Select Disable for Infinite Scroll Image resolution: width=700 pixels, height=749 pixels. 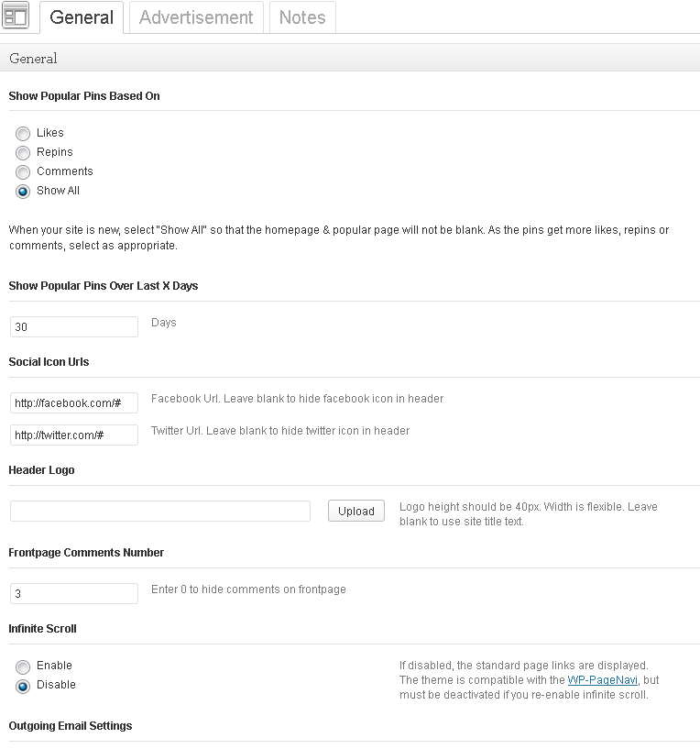point(22,686)
